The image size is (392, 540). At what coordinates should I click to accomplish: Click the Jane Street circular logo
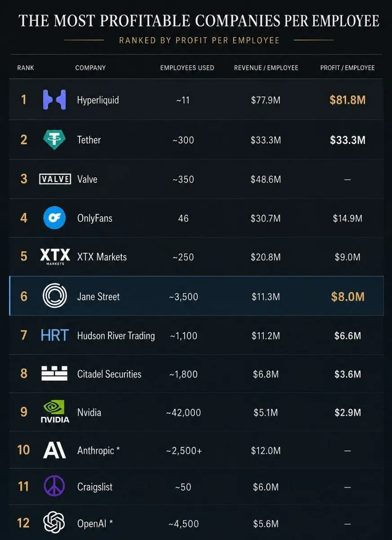[x=54, y=296]
